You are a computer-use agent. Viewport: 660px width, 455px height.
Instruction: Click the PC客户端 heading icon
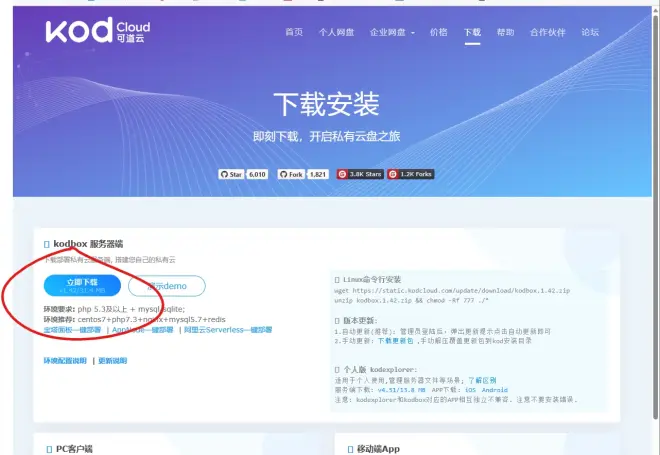pos(49,450)
